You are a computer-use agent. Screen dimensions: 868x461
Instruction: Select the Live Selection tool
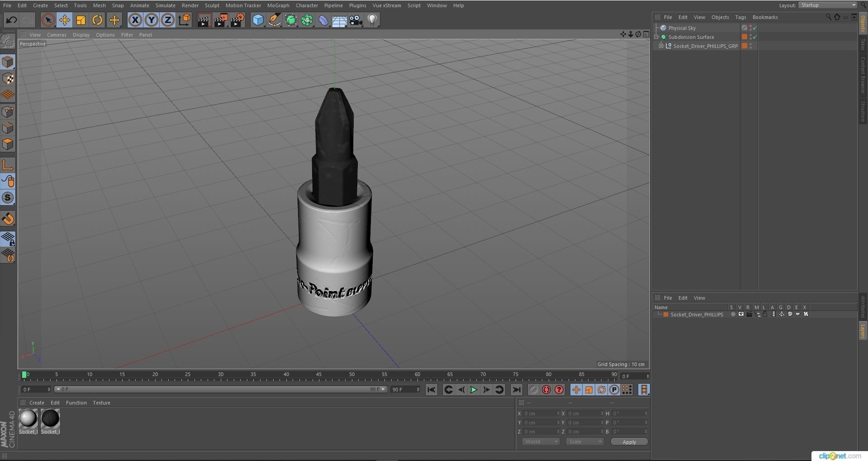pos(48,20)
